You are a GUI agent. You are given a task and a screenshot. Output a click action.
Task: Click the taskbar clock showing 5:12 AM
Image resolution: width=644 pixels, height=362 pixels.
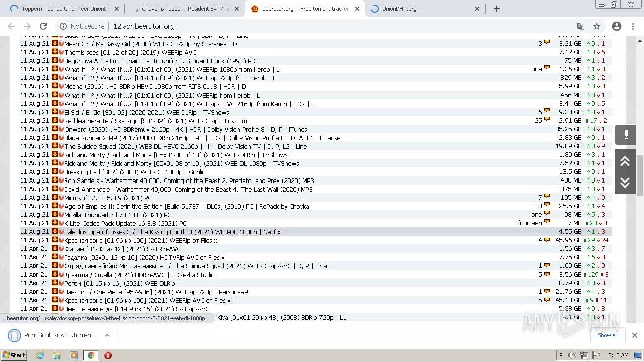[618, 355]
